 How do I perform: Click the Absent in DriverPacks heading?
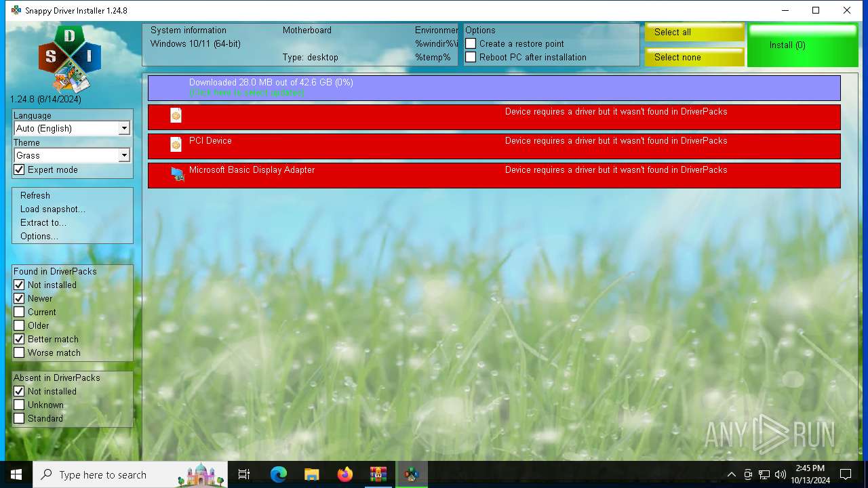pyautogui.click(x=57, y=378)
